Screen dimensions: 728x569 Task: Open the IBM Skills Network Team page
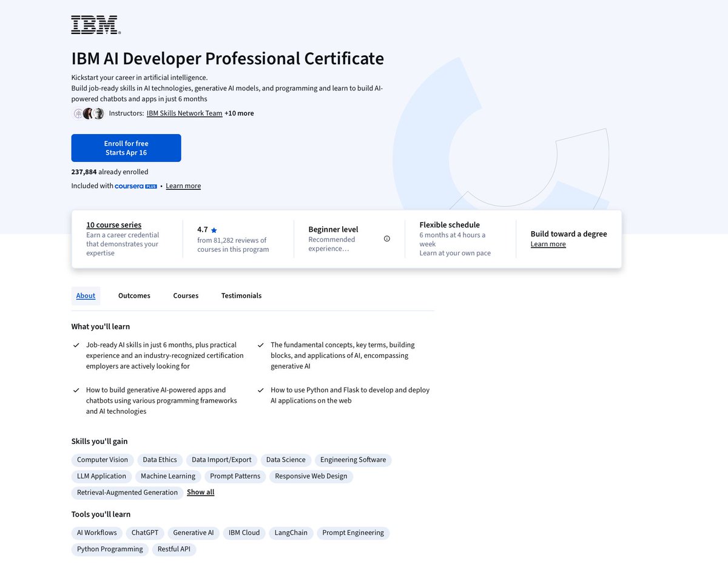pyautogui.click(x=184, y=113)
